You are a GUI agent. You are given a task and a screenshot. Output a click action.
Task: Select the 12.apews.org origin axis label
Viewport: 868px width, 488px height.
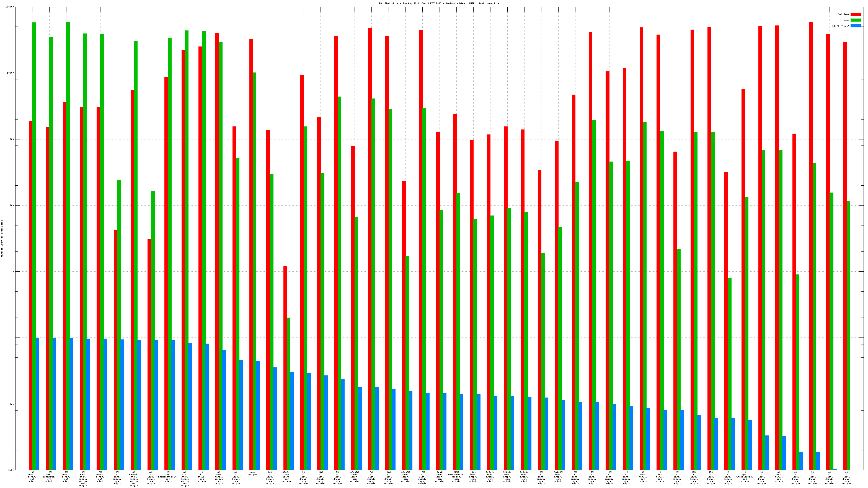point(202,477)
